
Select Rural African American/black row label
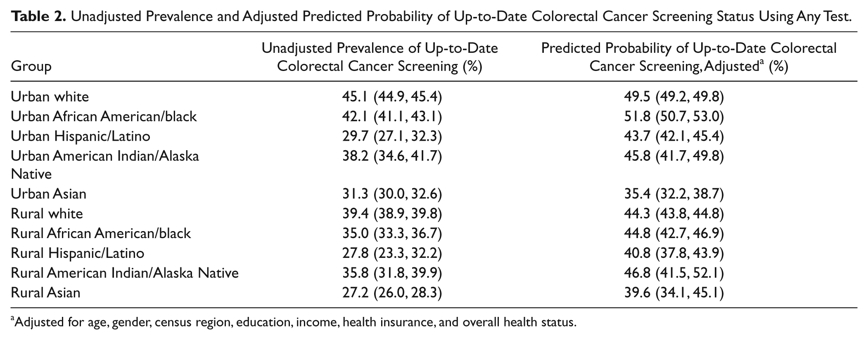(x=101, y=233)
